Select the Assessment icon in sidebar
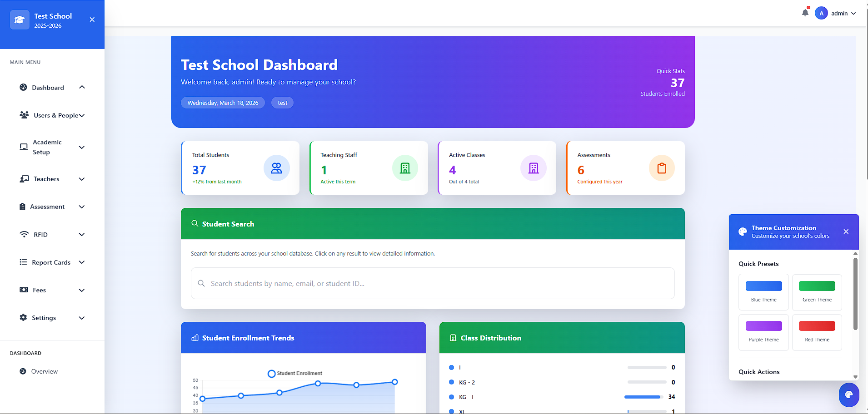 (23, 207)
